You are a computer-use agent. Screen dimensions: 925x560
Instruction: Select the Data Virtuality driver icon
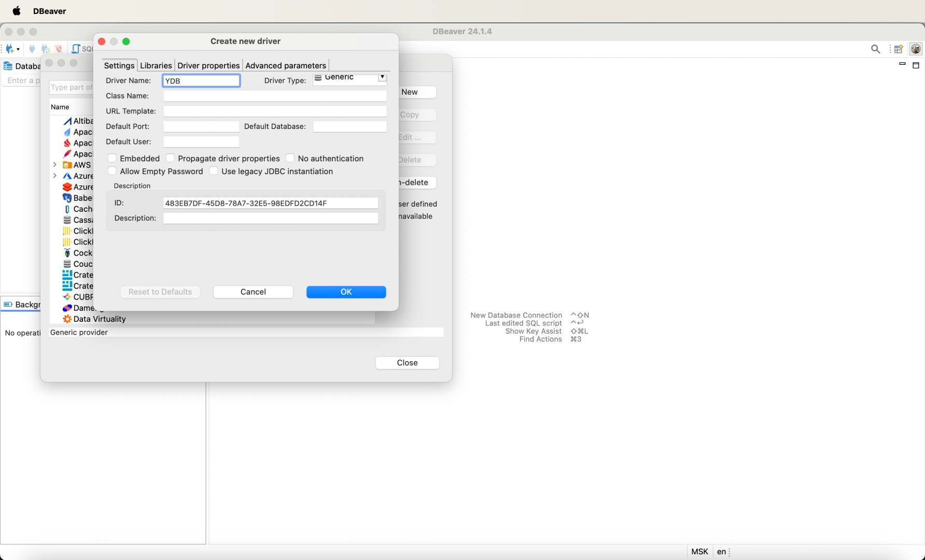click(x=67, y=319)
